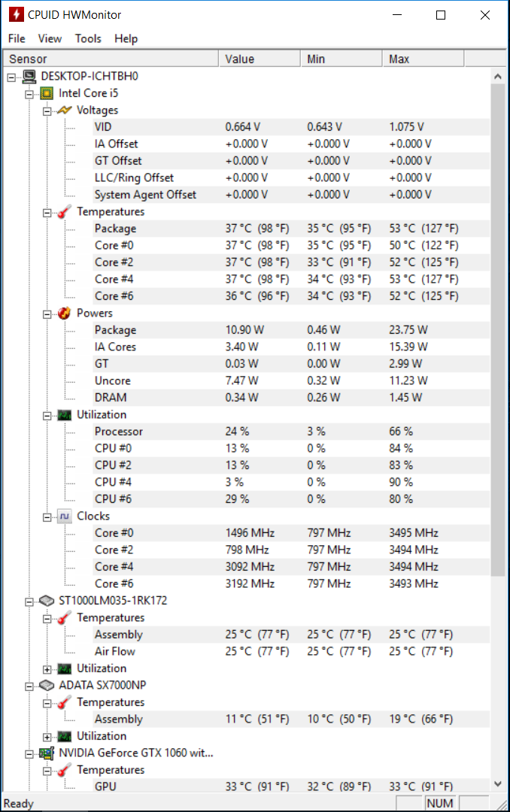This screenshot has height=812, width=510.
Task: Click the Clocks waveform icon
Action: click(64, 516)
